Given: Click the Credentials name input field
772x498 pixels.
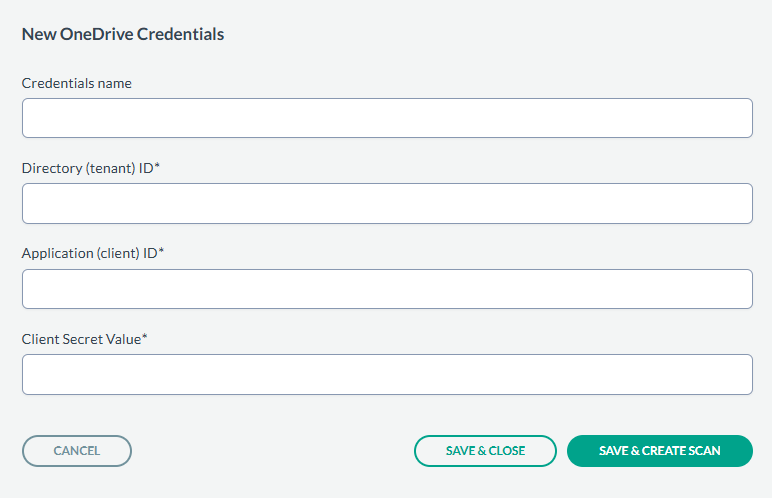Looking at the screenshot, I should [386, 118].
